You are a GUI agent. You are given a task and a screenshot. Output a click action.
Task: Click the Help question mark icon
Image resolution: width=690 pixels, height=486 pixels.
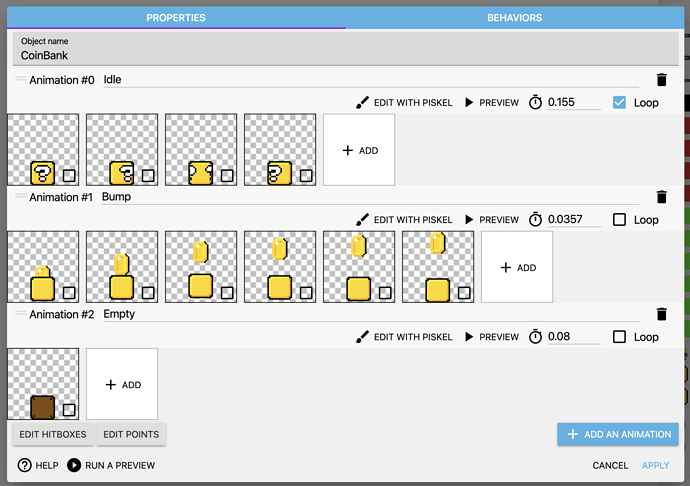pyautogui.click(x=25, y=465)
